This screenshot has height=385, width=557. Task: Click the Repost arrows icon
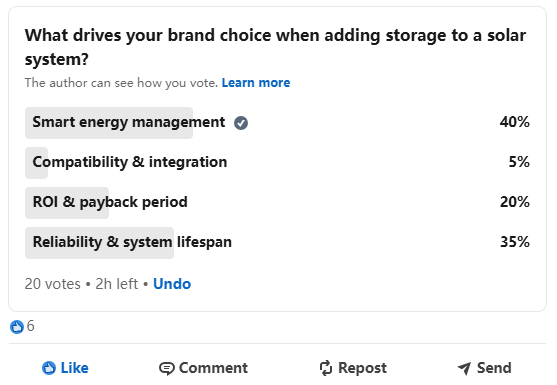click(x=326, y=368)
